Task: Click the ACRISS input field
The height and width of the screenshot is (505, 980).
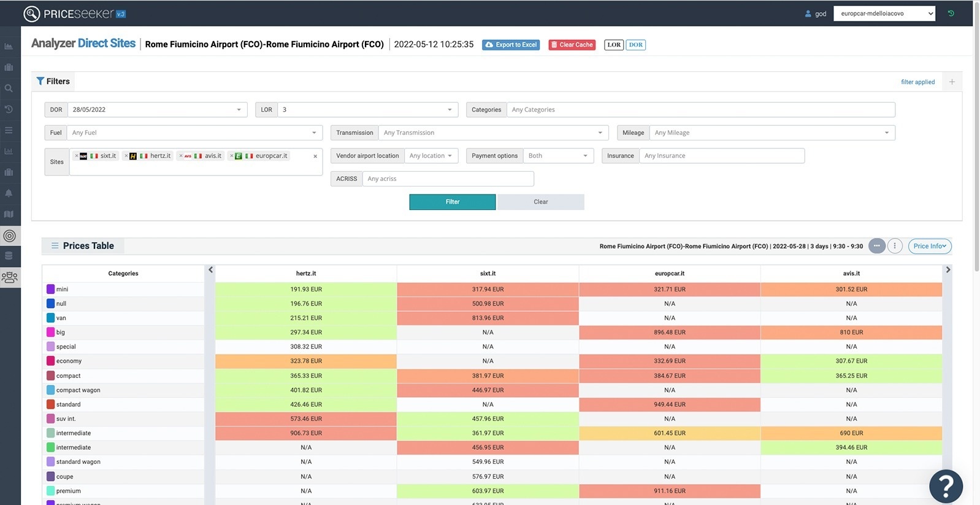Action: click(x=448, y=179)
